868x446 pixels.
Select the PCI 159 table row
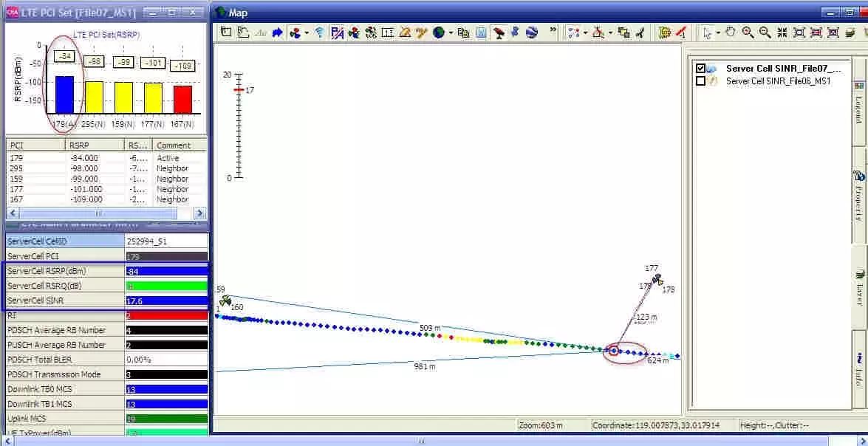[x=106, y=179]
